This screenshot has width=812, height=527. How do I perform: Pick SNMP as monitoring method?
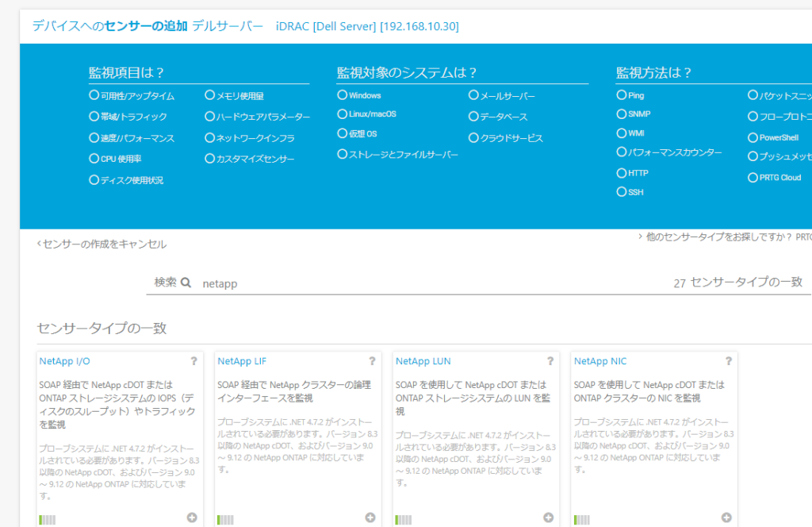coord(622,114)
